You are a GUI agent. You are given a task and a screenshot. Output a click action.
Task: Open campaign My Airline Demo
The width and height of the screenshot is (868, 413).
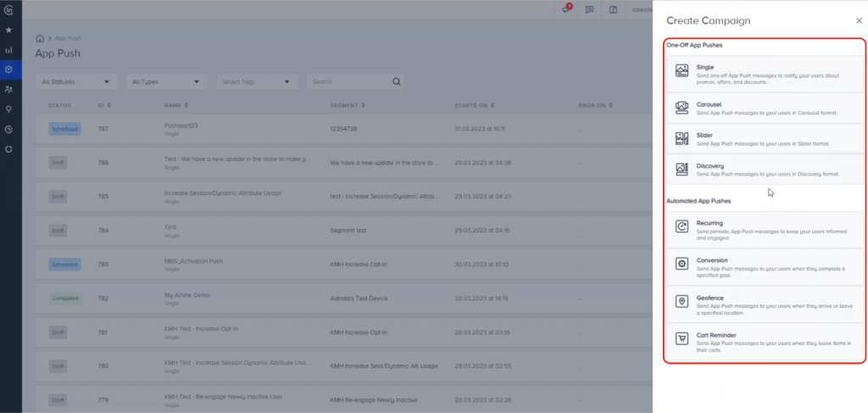point(187,295)
